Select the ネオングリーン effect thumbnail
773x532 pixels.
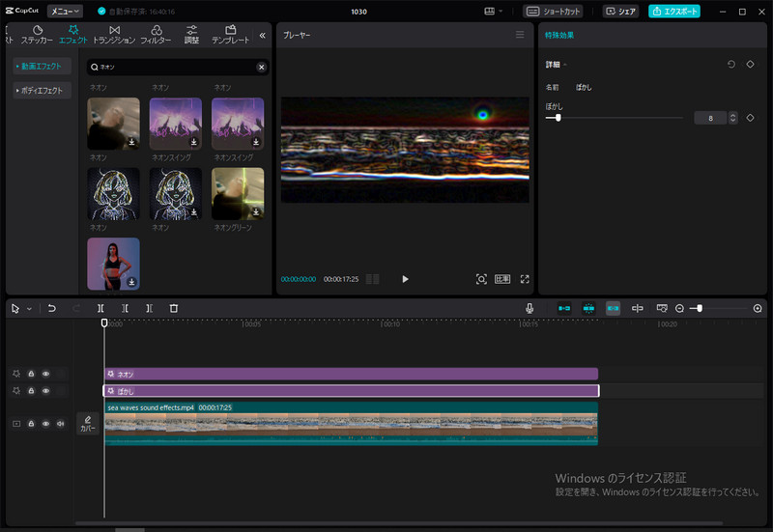tap(238, 194)
